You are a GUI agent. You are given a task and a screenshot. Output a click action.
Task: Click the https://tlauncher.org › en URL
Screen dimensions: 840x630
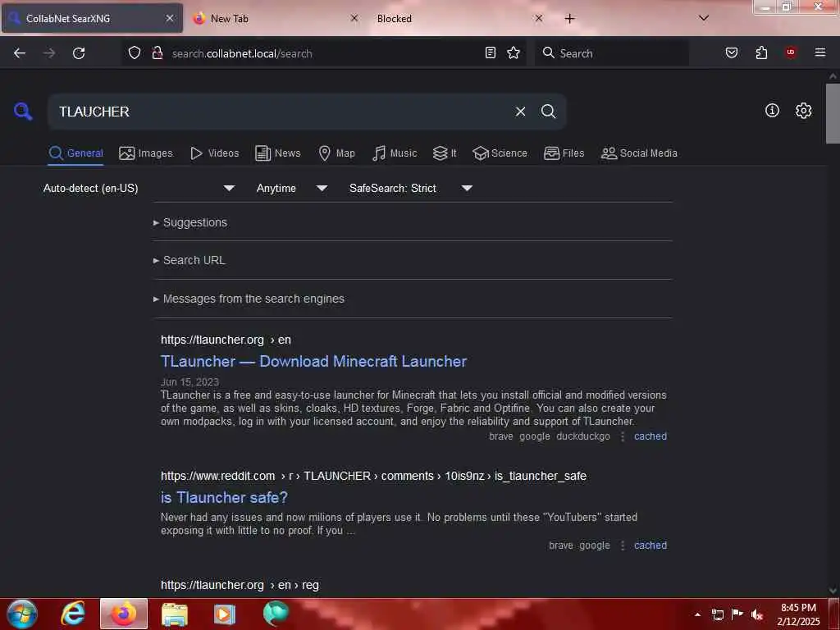[x=226, y=340]
